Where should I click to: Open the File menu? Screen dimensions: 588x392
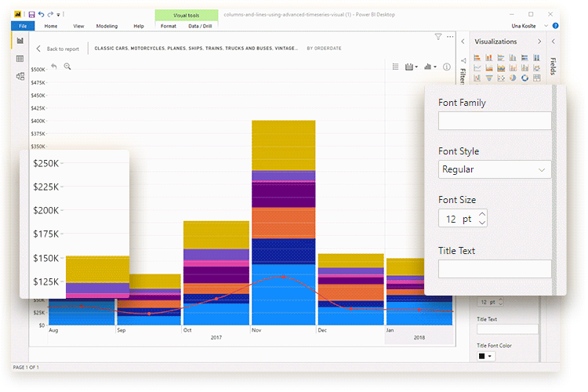[23, 26]
